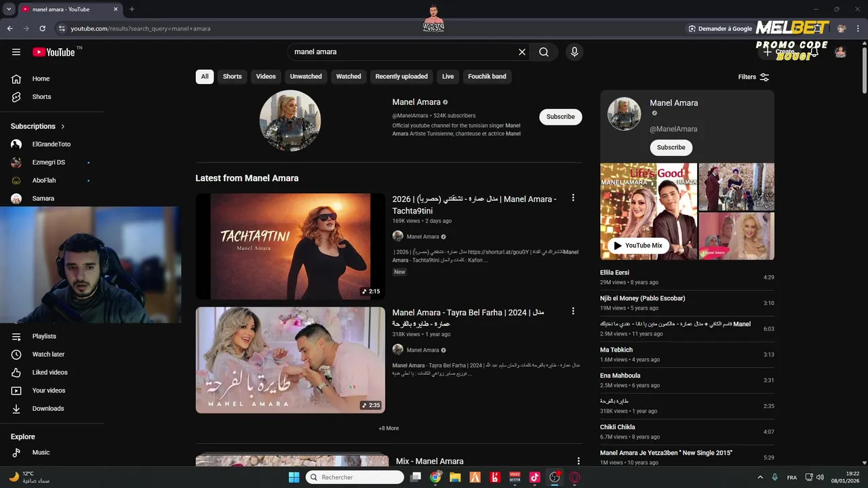Subscribe to Manel Amara channel result
This screenshot has width=868, height=488.
[x=561, y=117]
